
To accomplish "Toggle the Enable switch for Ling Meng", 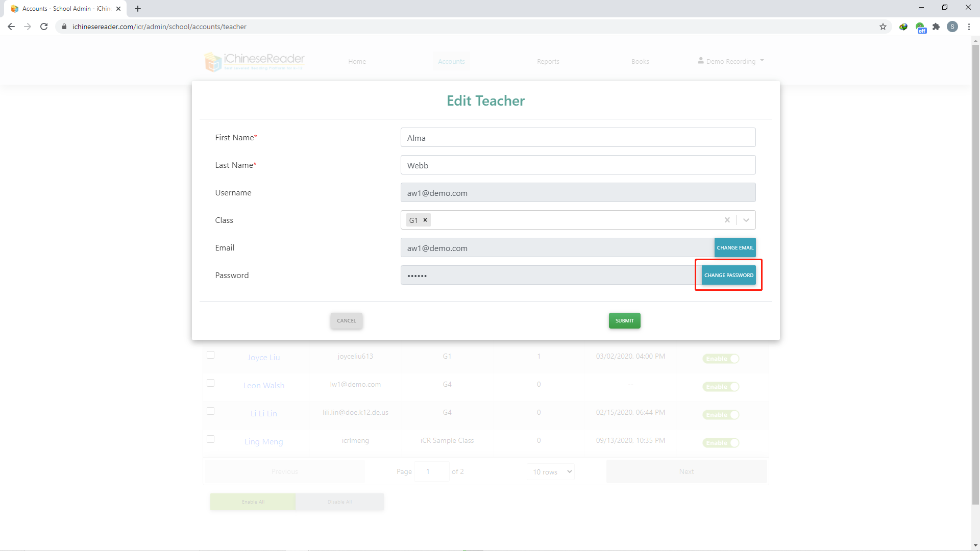I will coord(721,443).
